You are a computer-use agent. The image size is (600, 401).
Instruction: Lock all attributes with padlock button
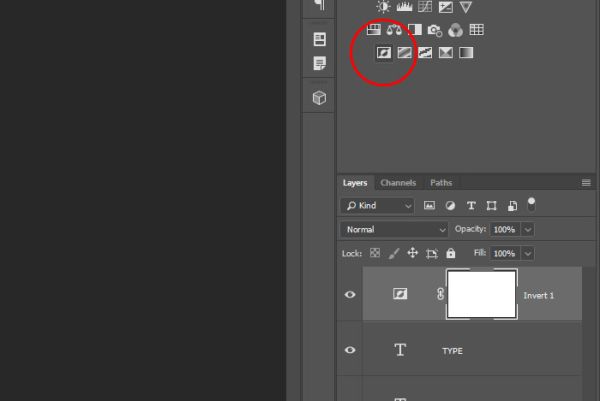coord(451,253)
